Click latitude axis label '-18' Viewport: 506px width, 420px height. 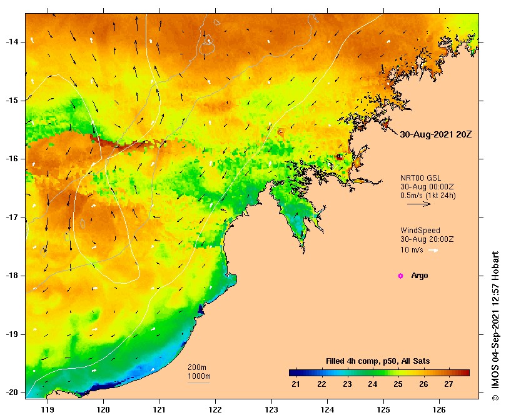[x=12, y=276]
